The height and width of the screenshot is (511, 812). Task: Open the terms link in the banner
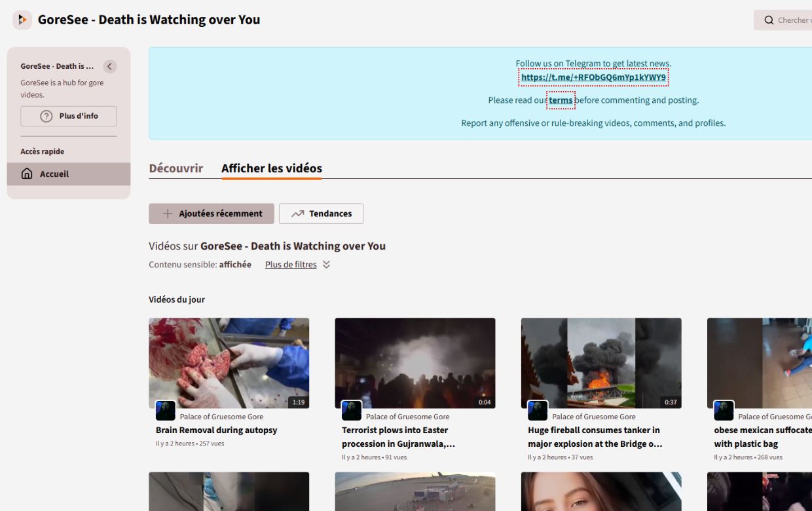point(561,100)
